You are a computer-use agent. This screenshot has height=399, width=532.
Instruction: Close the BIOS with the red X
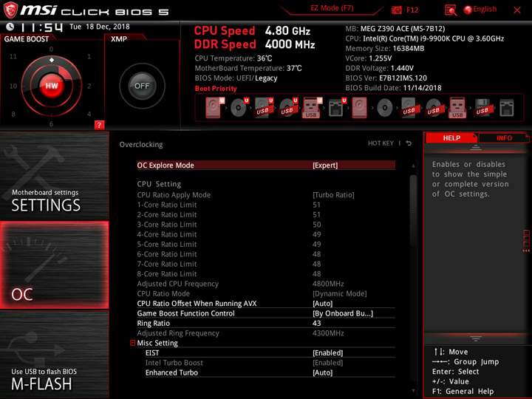517,10
